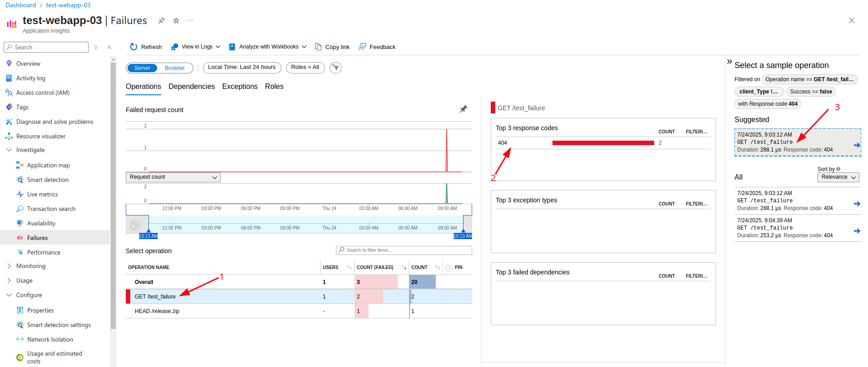
Task: Open Application map from sidebar
Action: coord(48,165)
